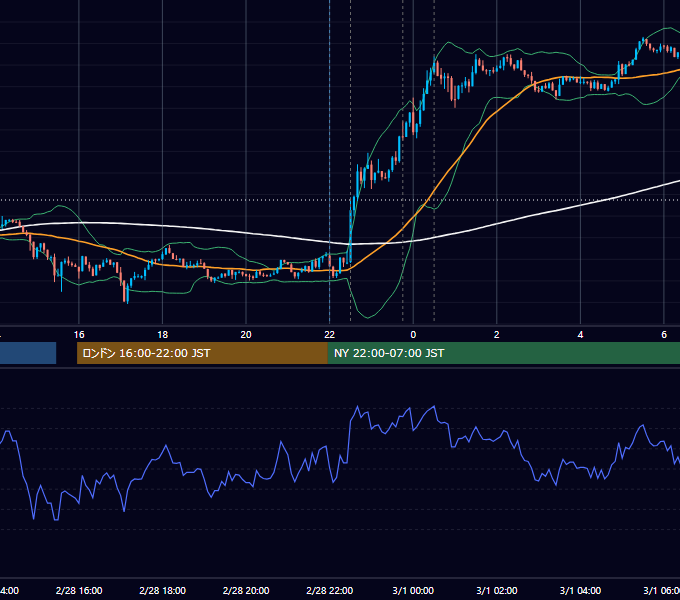Click the blue session bar before London
The image size is (680, 600).
pyautogui.click(x=28, y=353)
